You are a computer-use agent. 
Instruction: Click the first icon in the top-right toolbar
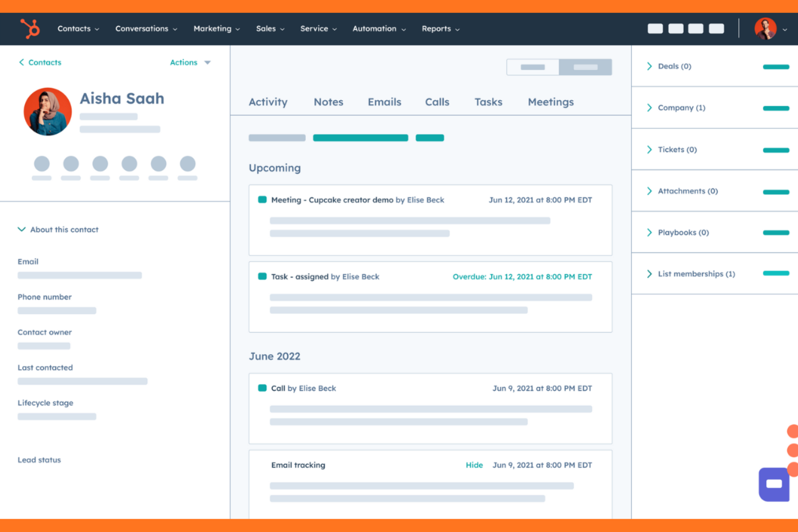coord(655,29)
